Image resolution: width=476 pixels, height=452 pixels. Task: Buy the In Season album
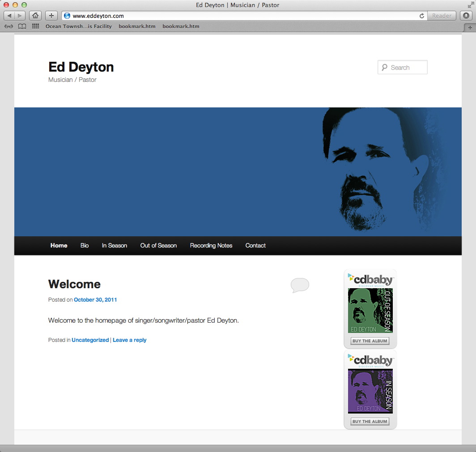tap(370, 421)
